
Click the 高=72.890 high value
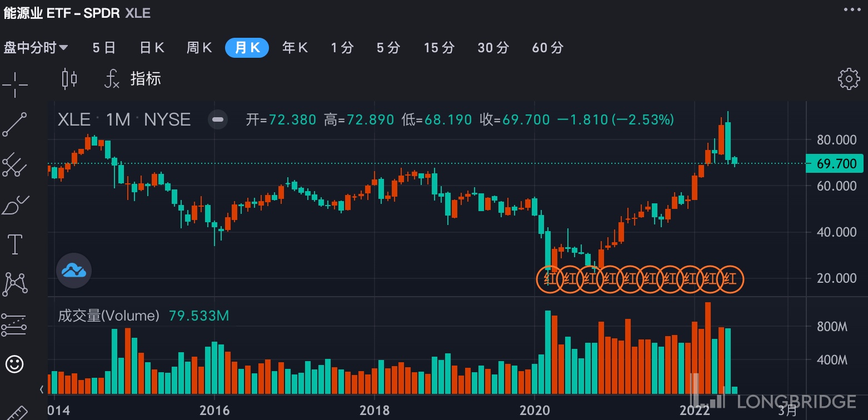[x=359, y=119]
